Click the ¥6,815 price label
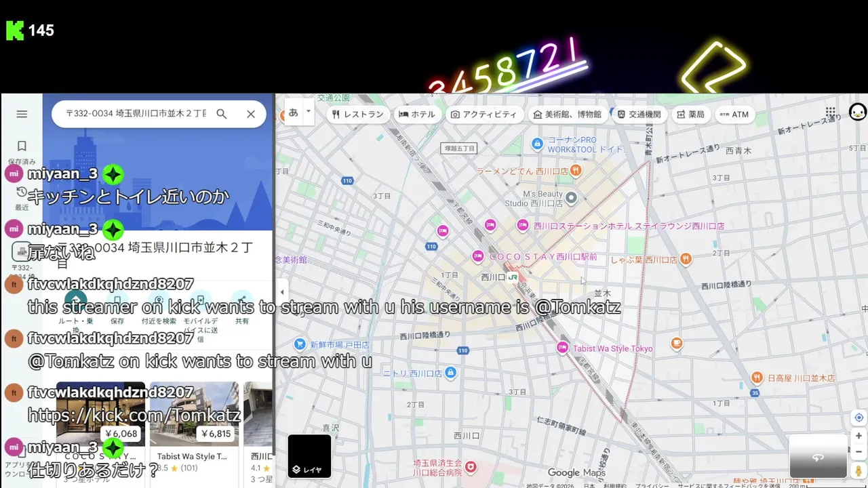The image size is (868, 488). point(216,434)
